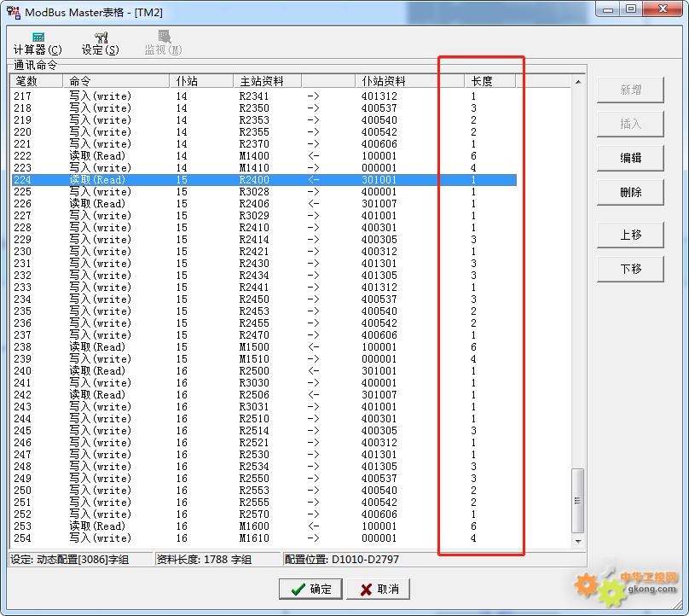Click the 仆站 column header
The image size is (689, 616).
pos(201,81)
